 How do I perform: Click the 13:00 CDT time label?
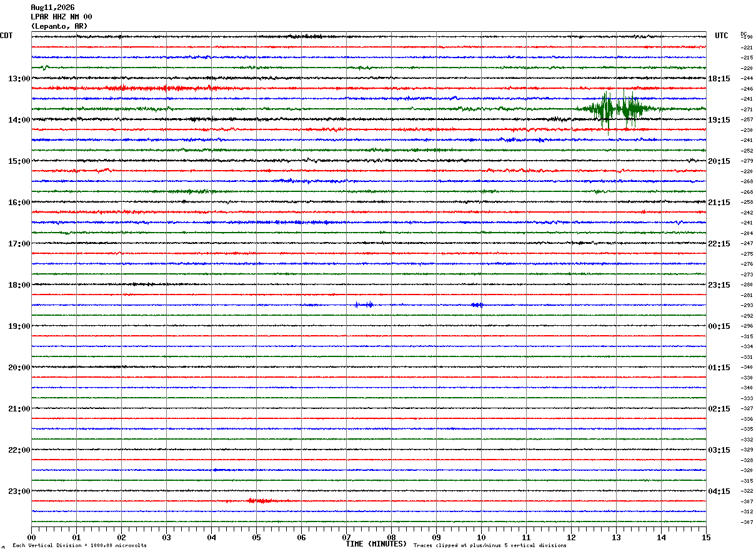coord(19,79)
